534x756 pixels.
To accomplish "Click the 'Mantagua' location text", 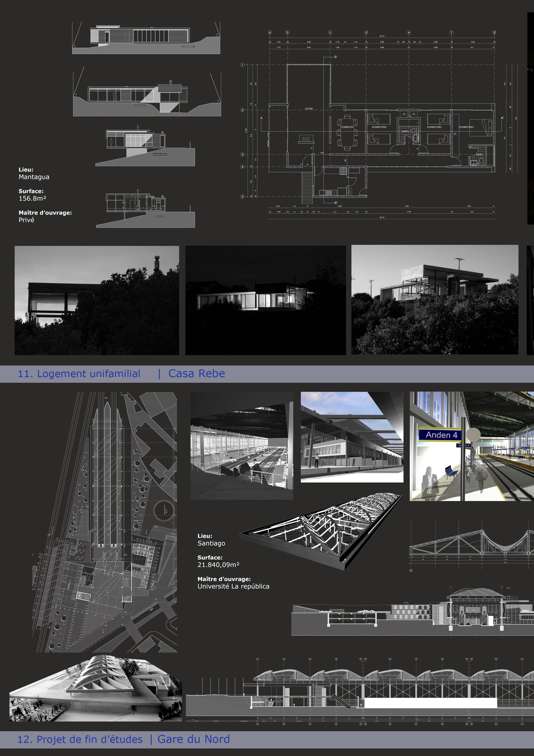I will coord(34,177).
